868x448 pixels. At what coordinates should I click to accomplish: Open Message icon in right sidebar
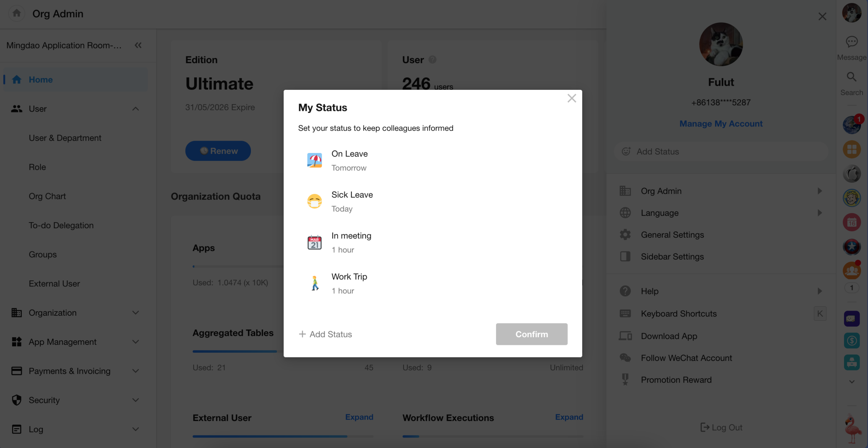point(851,42)
